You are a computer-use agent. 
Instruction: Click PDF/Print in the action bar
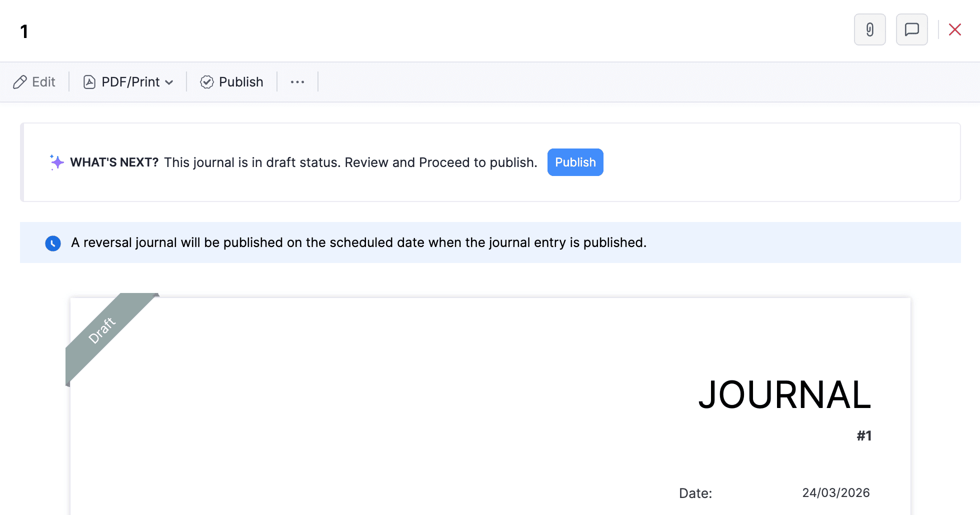click(x=130, y=81)
